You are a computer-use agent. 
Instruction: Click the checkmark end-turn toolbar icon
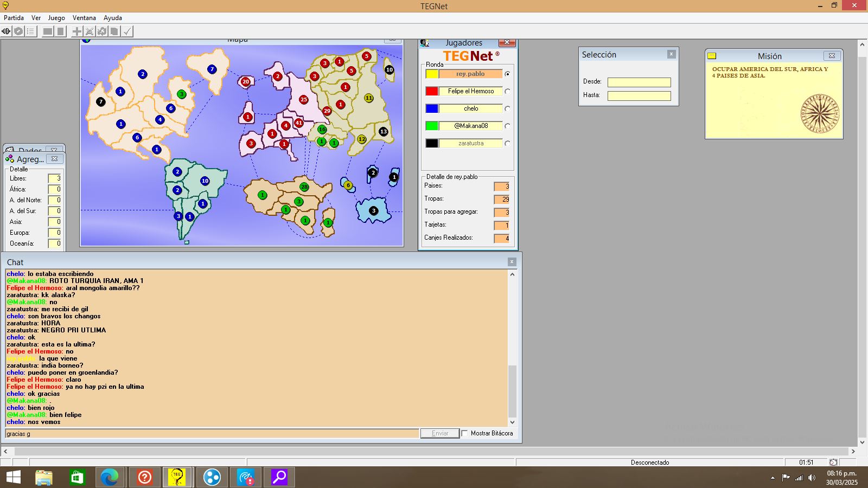pyautogui.click(x=127, y=31)
